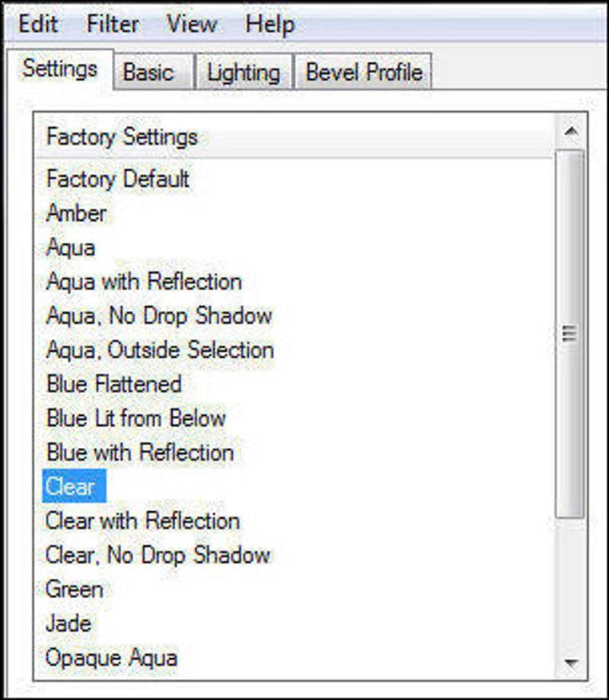This screenshot has width=609, height=700.
Task: Select Aqua with Reflection preset
Action: 144,282
